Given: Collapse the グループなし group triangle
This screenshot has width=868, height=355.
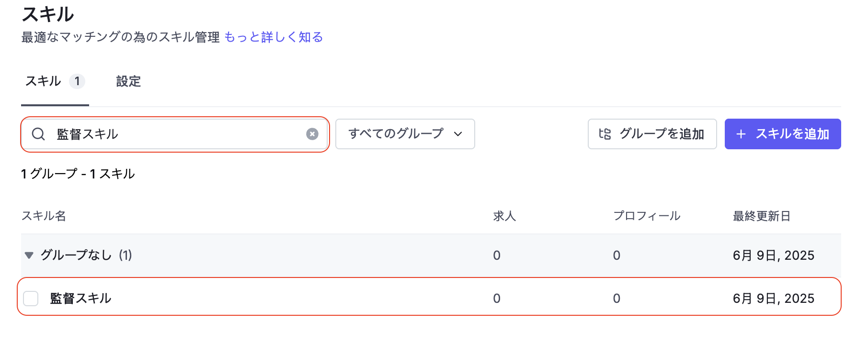Looking at the screenshot, I should pyautogui.click(x=29, y=255).
